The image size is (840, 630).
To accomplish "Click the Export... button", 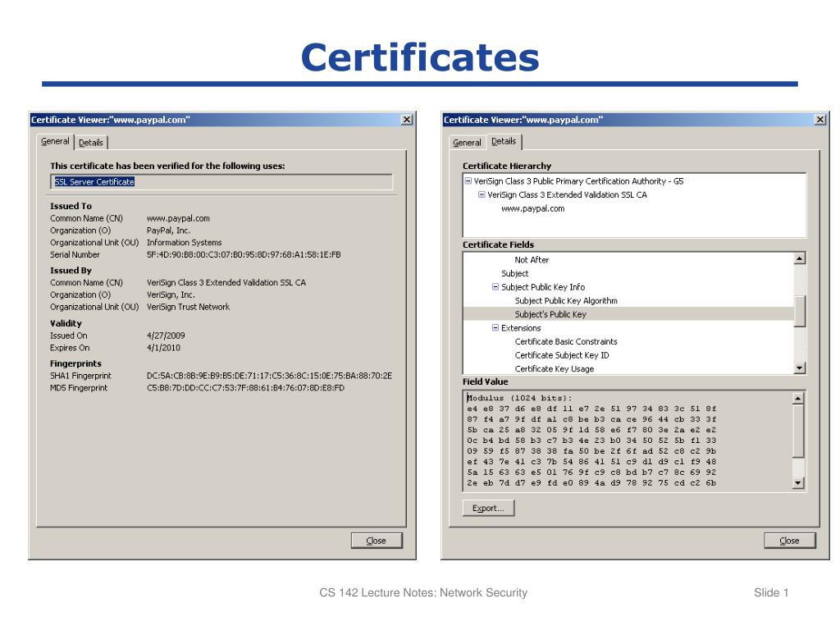I will pyautogui.click(x=488, y=508).
